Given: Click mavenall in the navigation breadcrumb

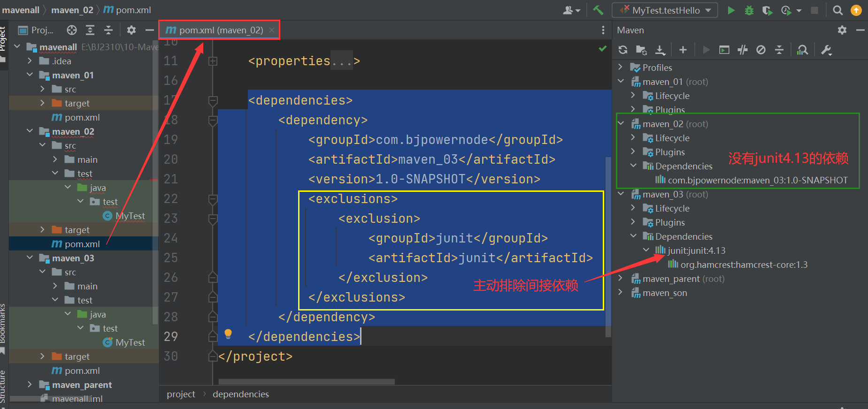Looking at the screenshot, I should point(21,10).
